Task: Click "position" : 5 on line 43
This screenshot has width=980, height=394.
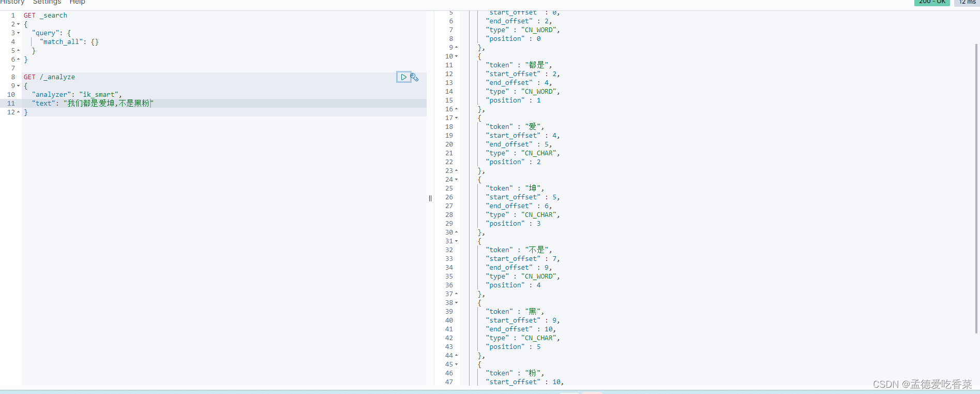Action: 513,347
